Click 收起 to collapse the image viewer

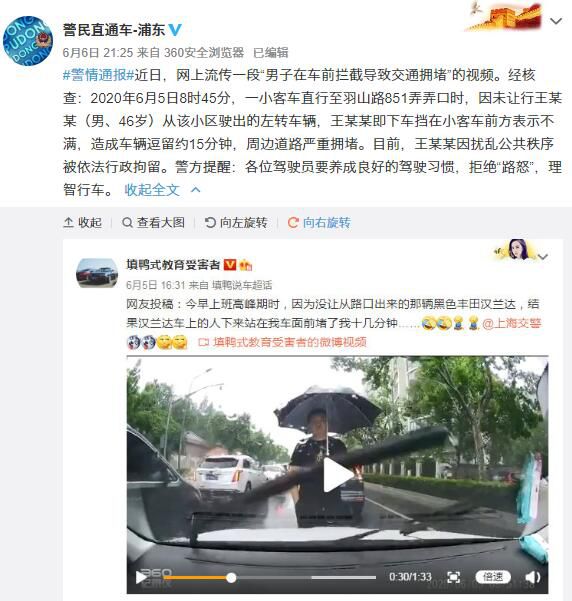tap(83, 222)
